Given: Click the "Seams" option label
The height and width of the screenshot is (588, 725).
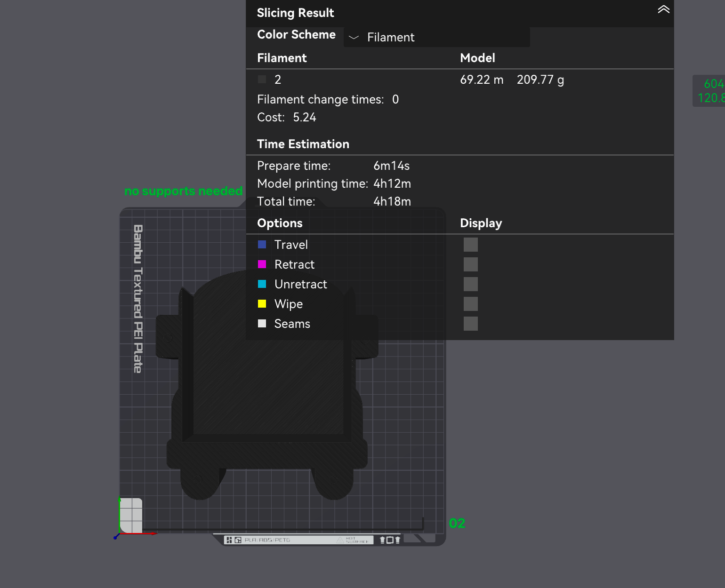Looking at the screenshot, I should tap(292, 324).
